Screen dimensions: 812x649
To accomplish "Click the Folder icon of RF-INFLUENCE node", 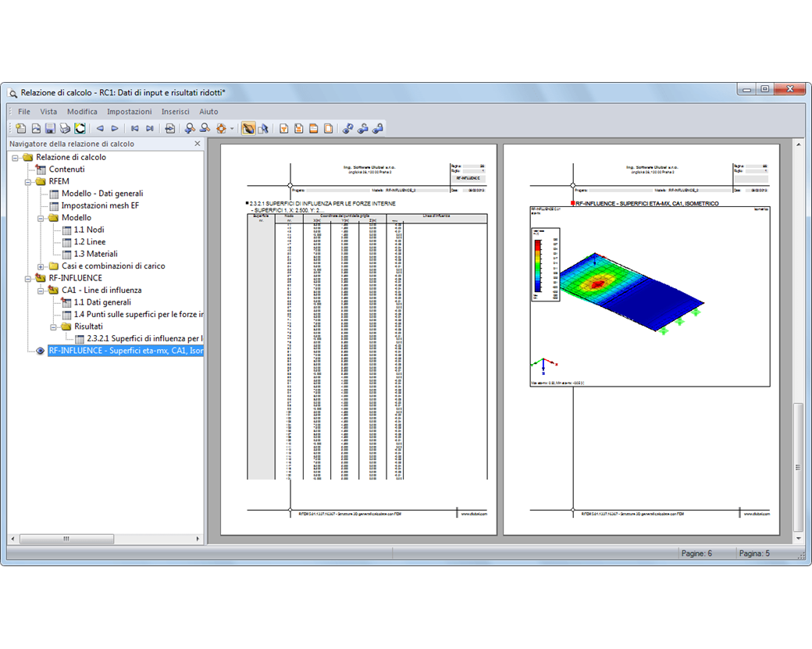I will 41,278.
